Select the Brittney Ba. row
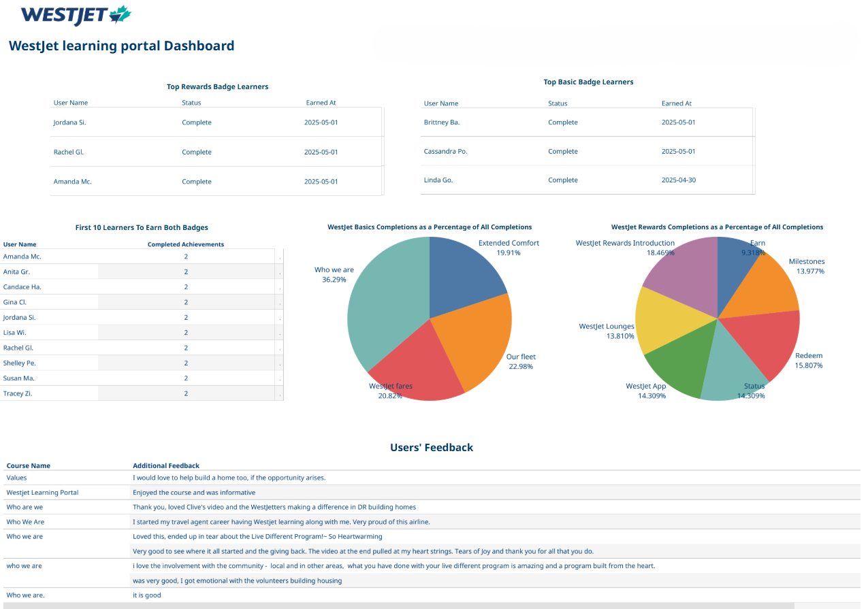This screenshot has width=868, height=609. pyautogui.click(x=588, y=122)
